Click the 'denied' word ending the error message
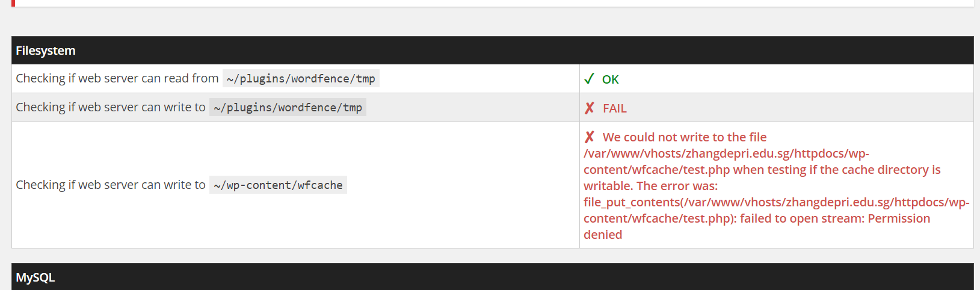 pos(603,235)
